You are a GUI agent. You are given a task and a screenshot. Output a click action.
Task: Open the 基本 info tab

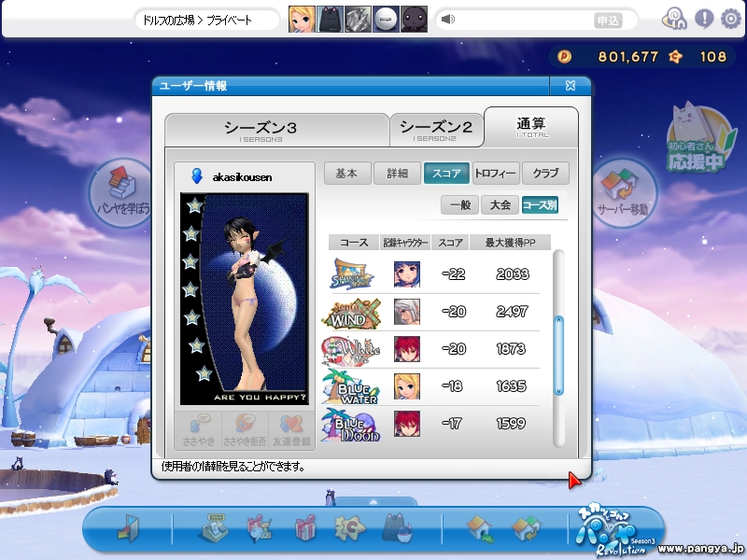tap(347, 174)
